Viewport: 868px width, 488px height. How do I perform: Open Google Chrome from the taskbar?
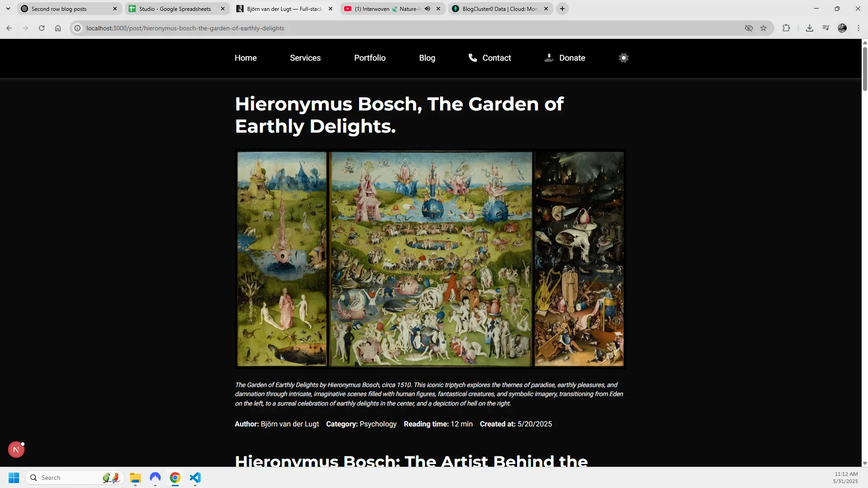175,478
